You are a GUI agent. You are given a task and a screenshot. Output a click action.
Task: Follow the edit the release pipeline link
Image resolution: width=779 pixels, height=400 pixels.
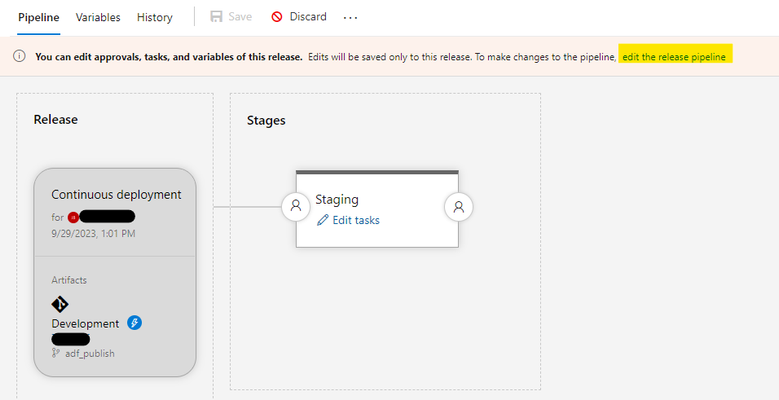[674, 57]
